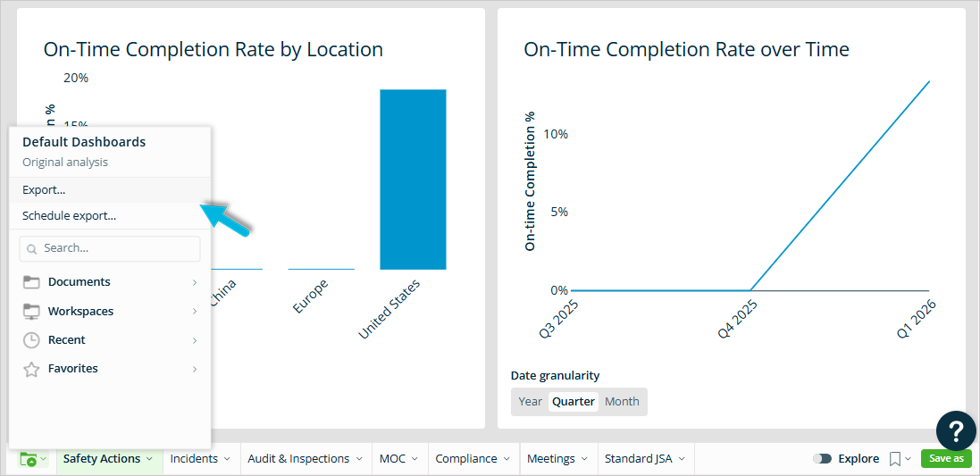The width and height of the screenshot is (980, 476).
Task: Click the search magnifier icon
Action: 32,249
